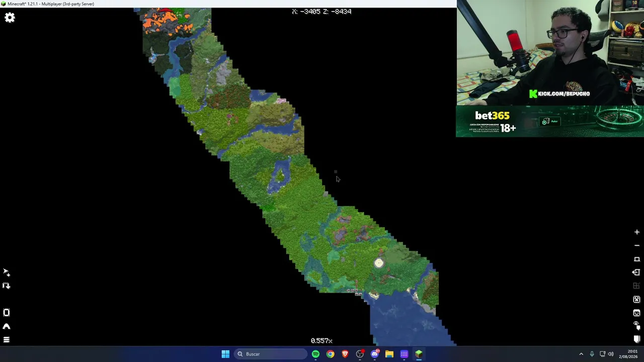Open Google Chrome from the taskbar
Viewport: 644px width, 362px height.
(330, 354)
